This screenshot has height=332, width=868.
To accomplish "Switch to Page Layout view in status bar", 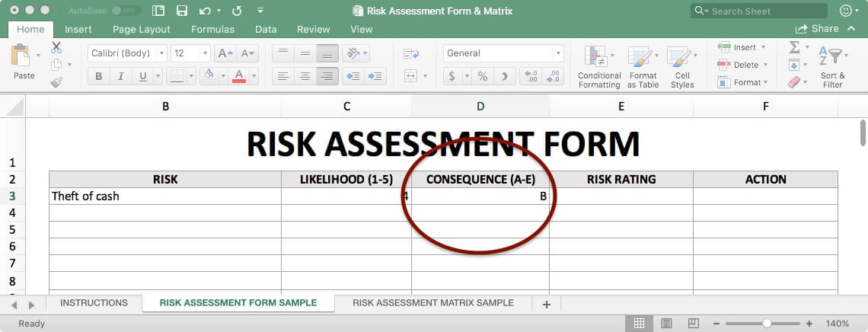I will click(666, 323).
